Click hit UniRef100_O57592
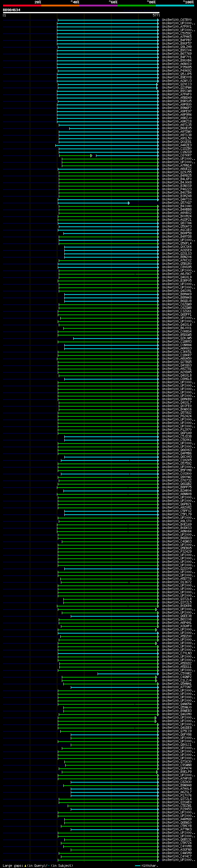 pyautogui.click(x=176, y=463)
